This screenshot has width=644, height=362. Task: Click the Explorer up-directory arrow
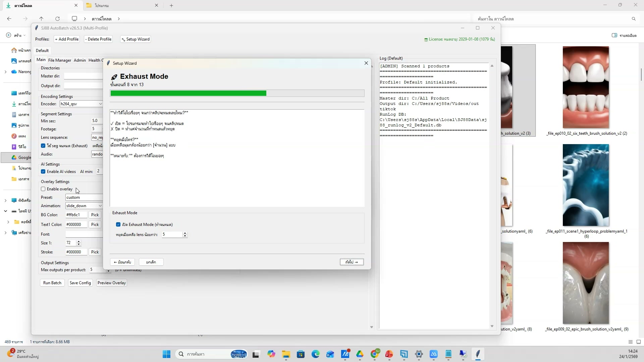tap(41, 19)
